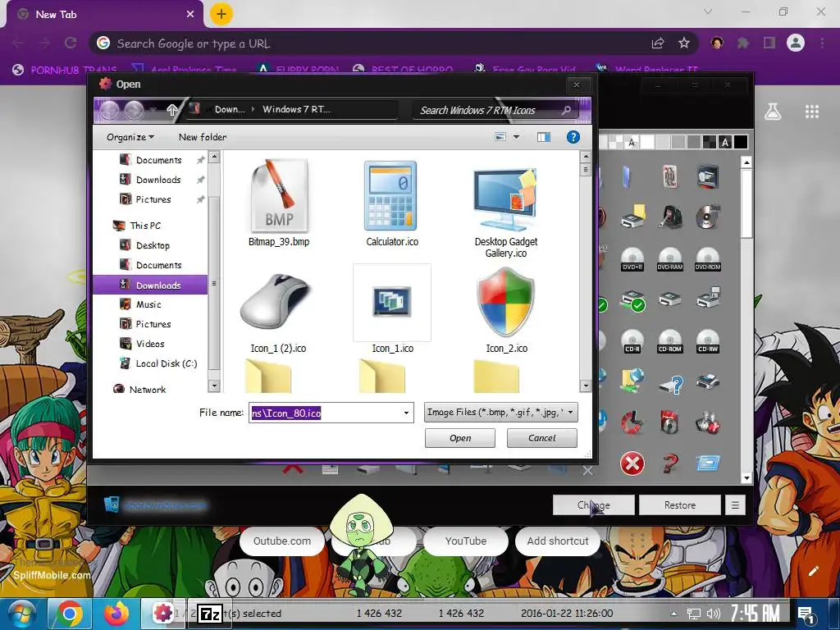Image resolution: width=840 pixels, height=630 pixels.
Task: Click the Forward arrow in the Open dialog
Action: pyautogui.click(x=134, y=110)
